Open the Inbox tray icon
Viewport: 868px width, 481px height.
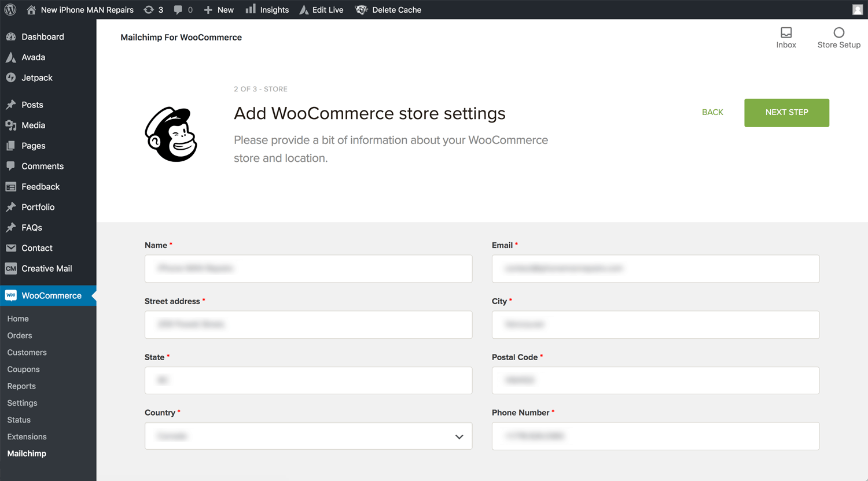click(786, 32)
